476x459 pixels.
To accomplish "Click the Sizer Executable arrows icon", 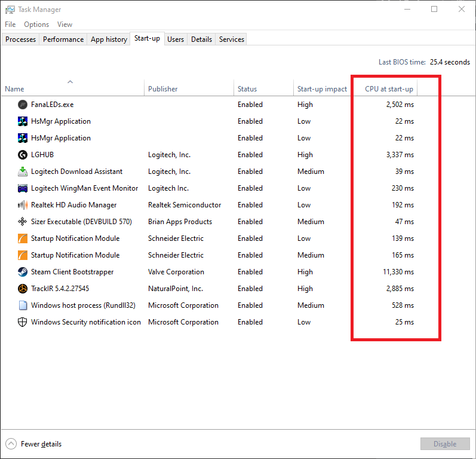I will 23,222.
